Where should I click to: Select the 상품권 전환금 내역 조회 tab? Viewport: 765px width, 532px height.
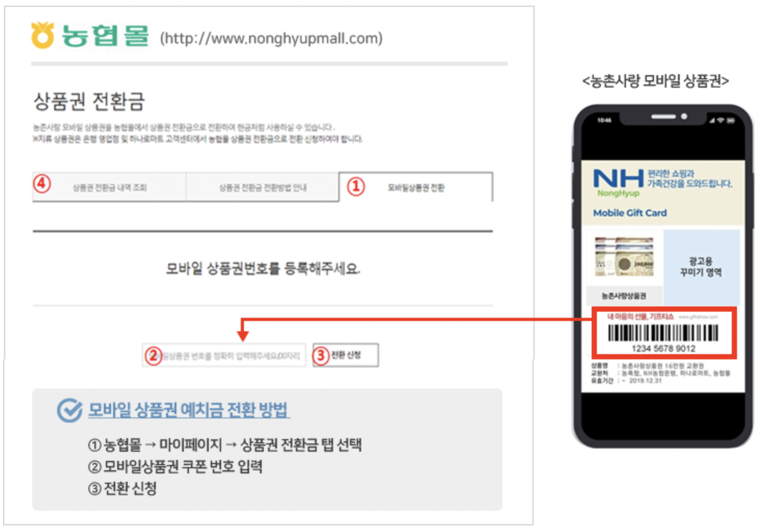[x=110, y=188]
